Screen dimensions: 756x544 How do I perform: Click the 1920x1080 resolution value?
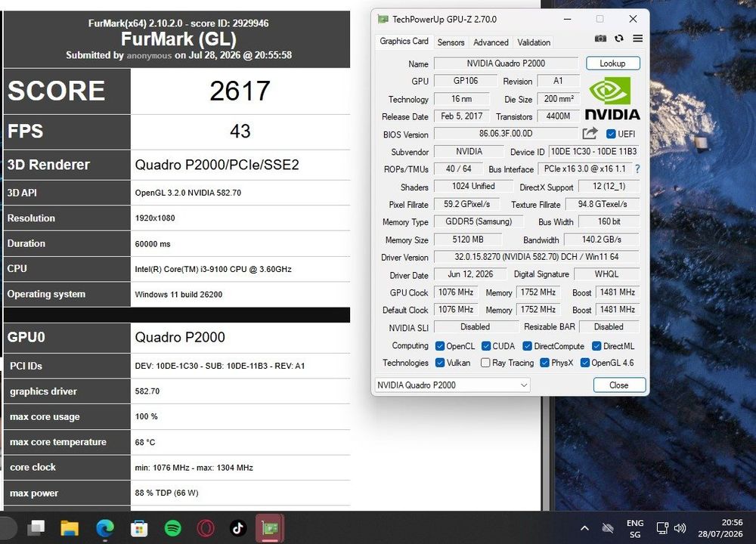(x=155, y=218)
